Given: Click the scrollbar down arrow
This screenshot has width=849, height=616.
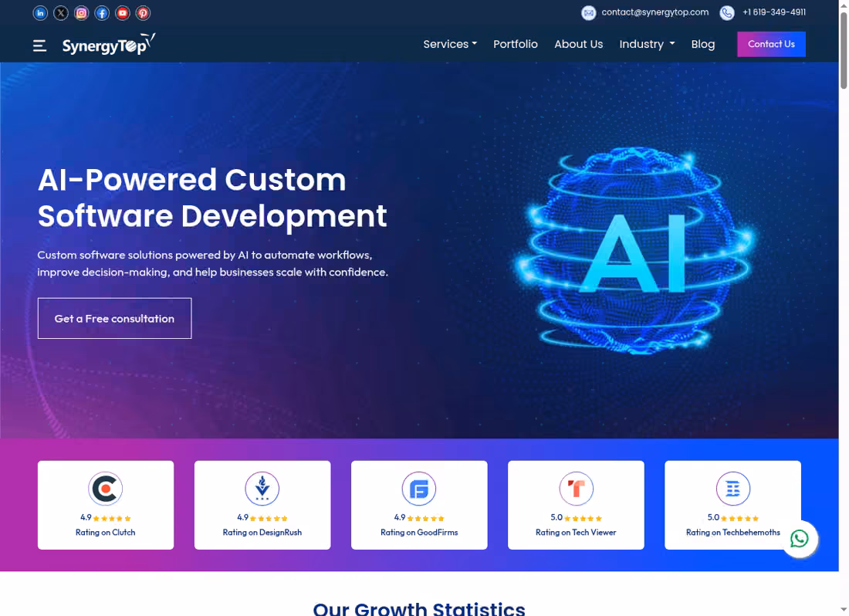Looking at the screenshot, I should pos(844,611).
